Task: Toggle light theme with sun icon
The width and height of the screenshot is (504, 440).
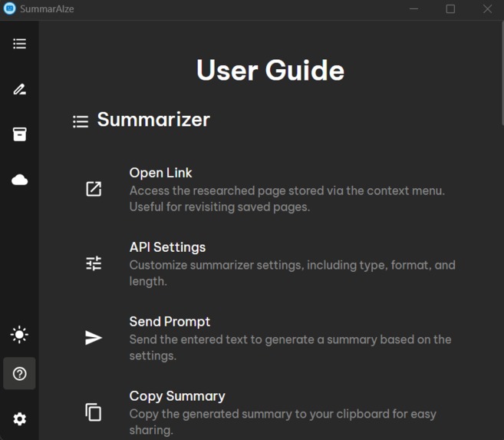Action: tap(19, 335)
